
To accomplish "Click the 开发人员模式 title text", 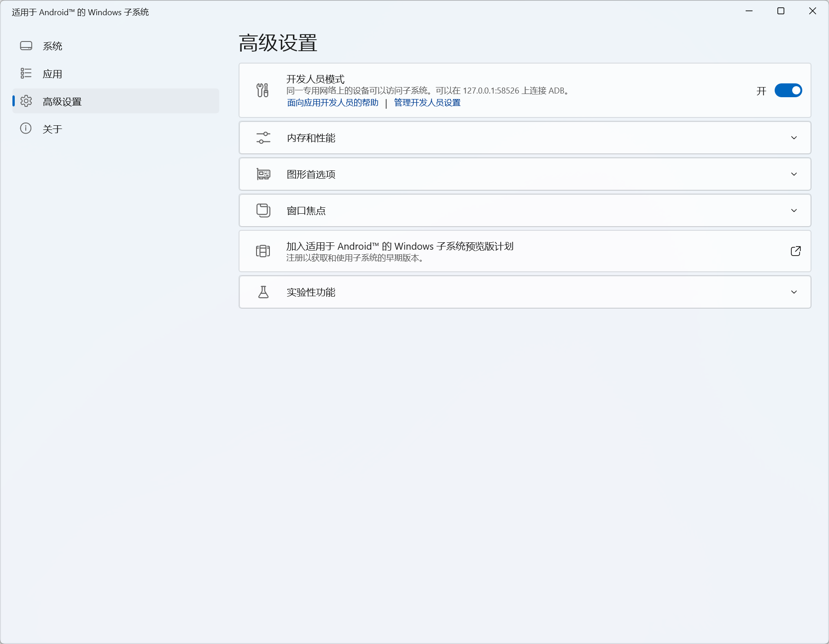I will coord(315,79).
